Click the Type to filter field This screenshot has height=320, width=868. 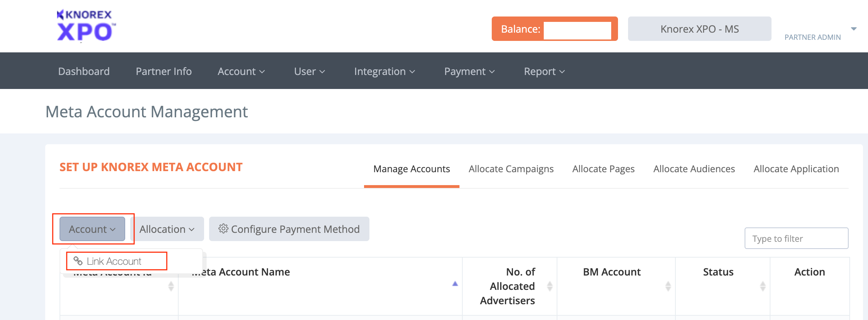pos(796,239)
